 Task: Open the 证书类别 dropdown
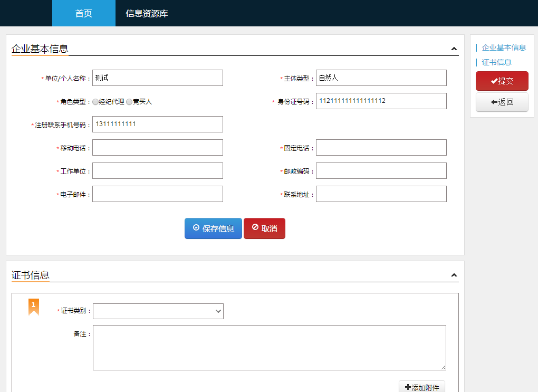coord(158,311)
